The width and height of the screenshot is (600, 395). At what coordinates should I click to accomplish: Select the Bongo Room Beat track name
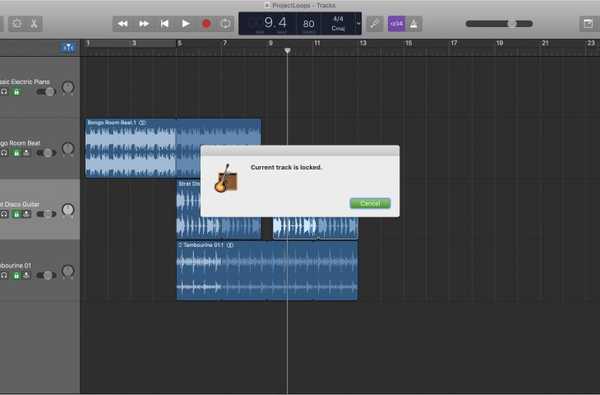pos(20,143)
